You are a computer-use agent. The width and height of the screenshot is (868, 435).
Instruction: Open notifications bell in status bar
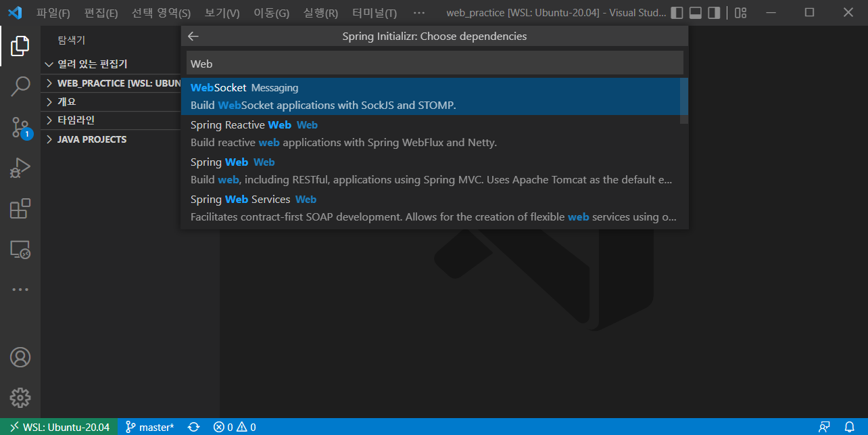click(x=850, y=427)
